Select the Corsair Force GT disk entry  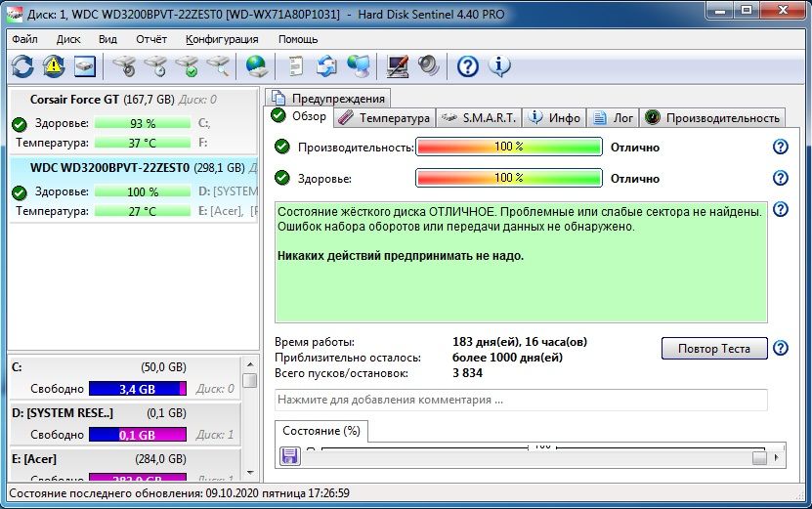point(134,121)
